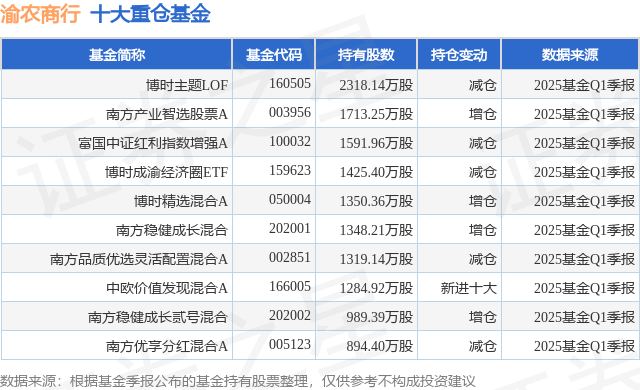Select 富国中证红利指数增强A row name
This screenshot has width=640, height=390.
pyautogui.click(x=153, y=143)
